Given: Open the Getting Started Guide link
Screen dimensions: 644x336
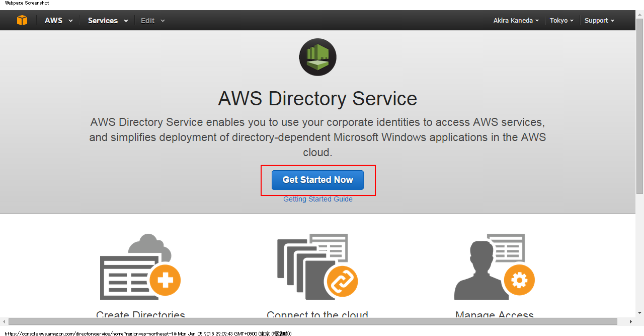Looking at the screenshot, I should 317,199.
